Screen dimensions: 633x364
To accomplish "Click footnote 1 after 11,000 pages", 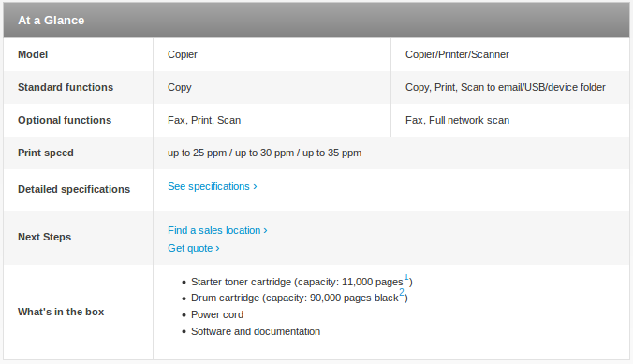I will click(x=406, y=277).
